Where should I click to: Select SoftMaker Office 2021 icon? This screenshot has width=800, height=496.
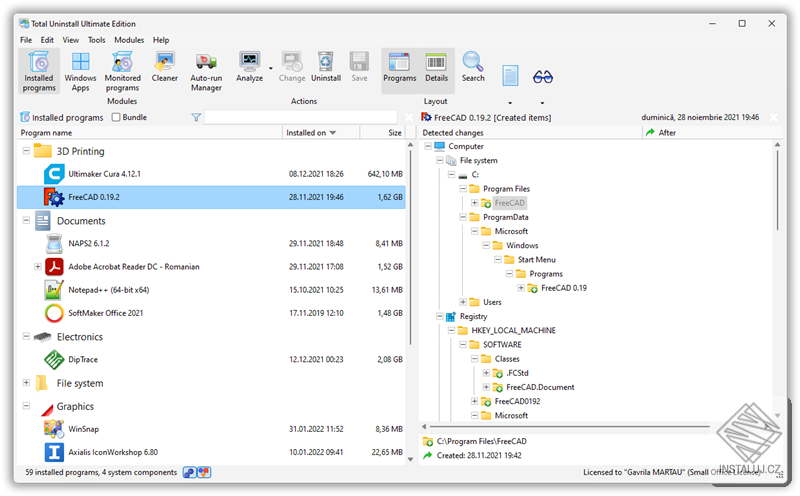coord(54,313)
